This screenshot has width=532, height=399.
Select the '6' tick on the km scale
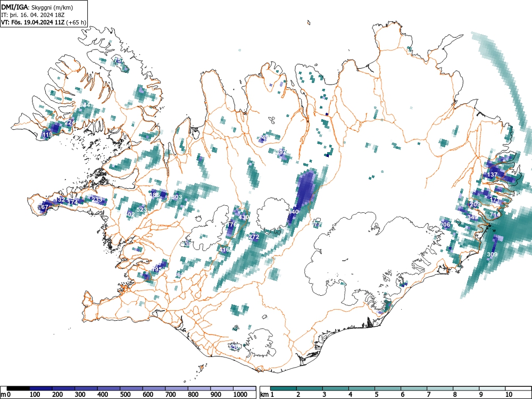click(x=403, y=395)
